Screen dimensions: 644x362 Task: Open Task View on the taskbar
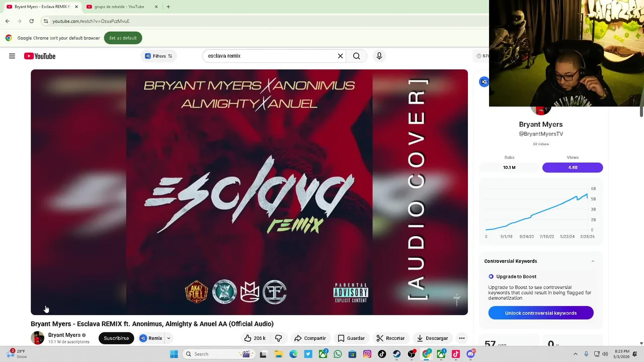[x=263, y=354]
